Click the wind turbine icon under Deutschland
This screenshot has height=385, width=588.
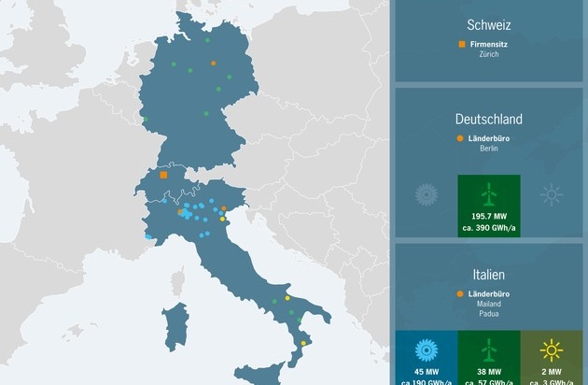coord(489,195)
